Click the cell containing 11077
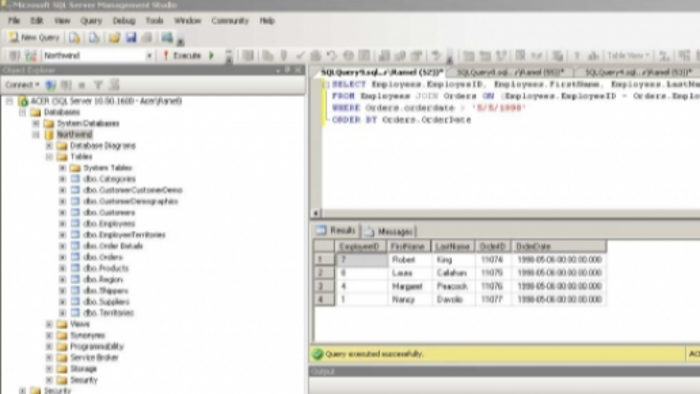Screen dimensions: 700x394 [x=492, y=300]
